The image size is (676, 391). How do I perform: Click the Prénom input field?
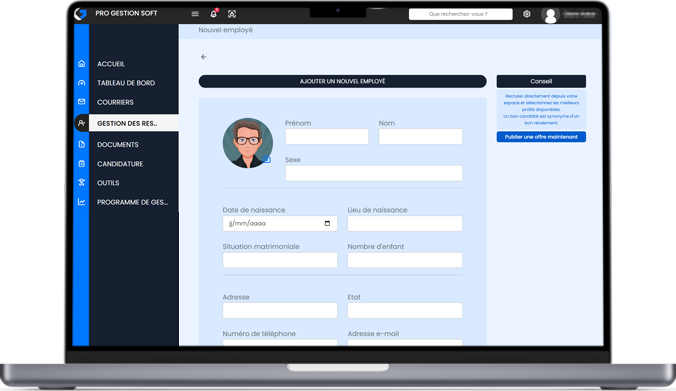[x=327, y=137]
